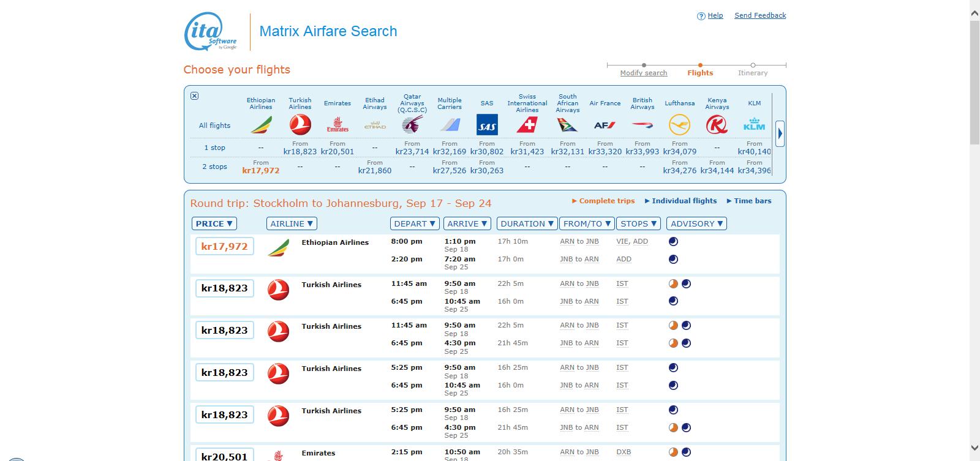This screenshot has height=461, width=980.
Task: Click DXB stop on Emirates flight
Action: click(624, 452)
